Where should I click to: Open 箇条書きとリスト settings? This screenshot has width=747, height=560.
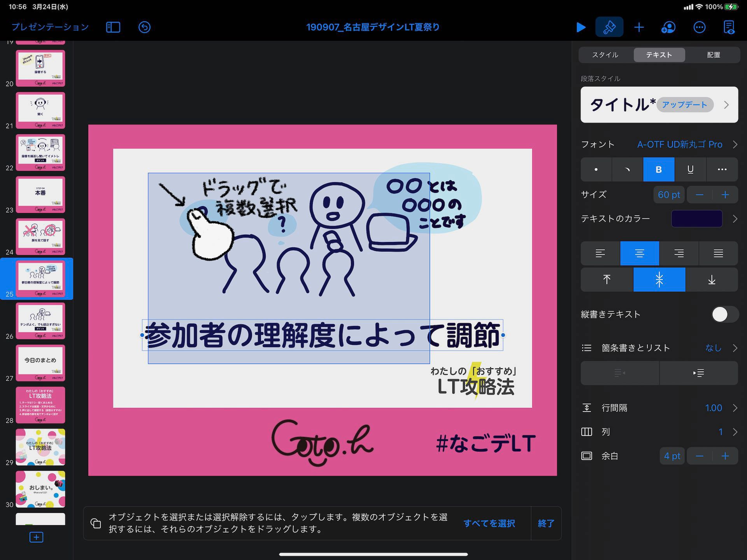click(659, 348)
